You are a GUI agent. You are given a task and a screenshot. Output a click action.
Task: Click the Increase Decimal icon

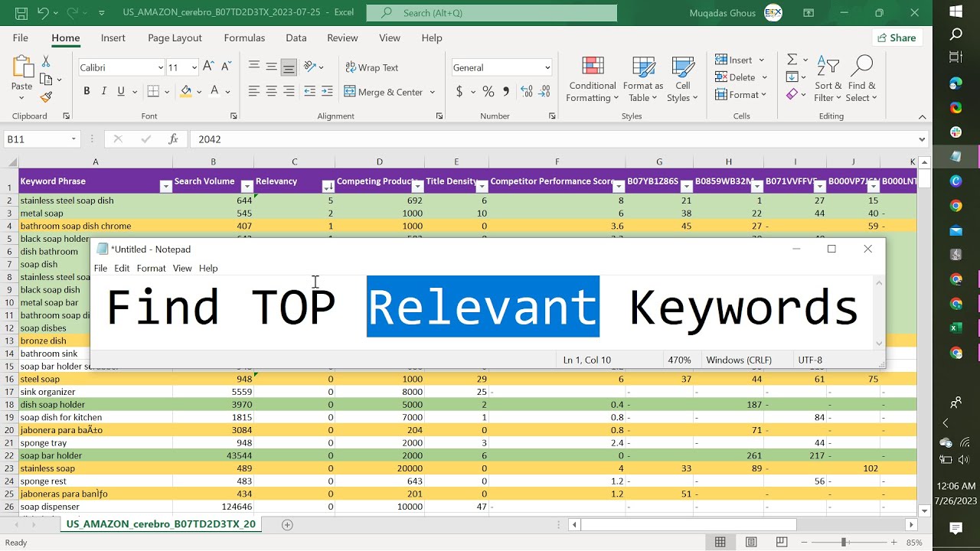tap(526, 92)
